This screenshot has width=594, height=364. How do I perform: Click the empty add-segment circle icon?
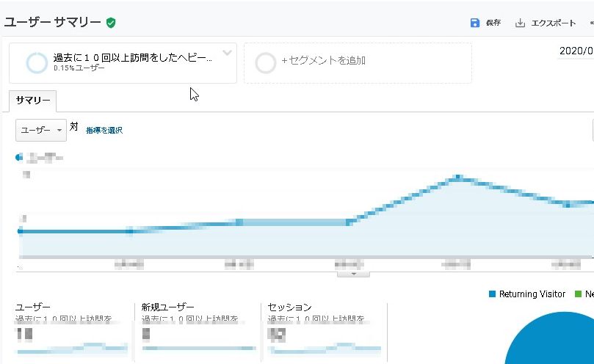click(x=265, y=63)
